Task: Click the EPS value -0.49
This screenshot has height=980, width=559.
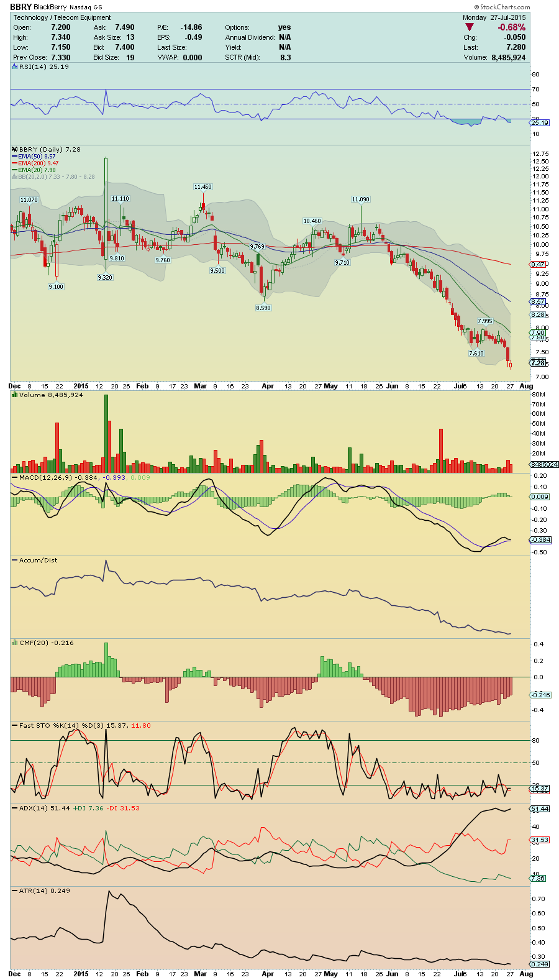Action: [x=194, y=37]
